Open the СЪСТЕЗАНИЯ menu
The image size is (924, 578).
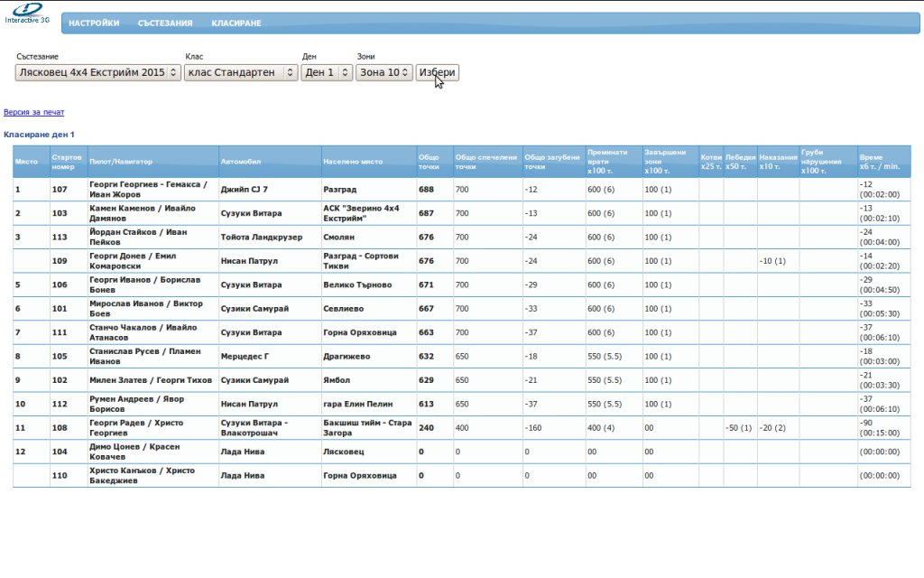tap(165, 23)
